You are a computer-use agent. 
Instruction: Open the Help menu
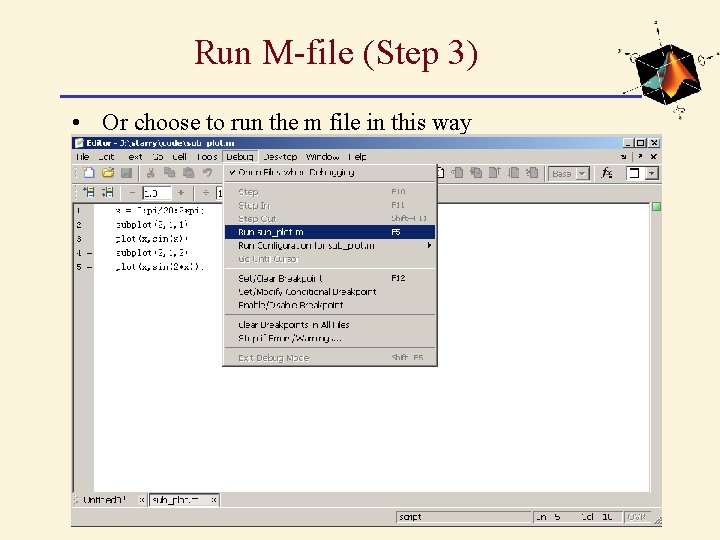(357, 157)
